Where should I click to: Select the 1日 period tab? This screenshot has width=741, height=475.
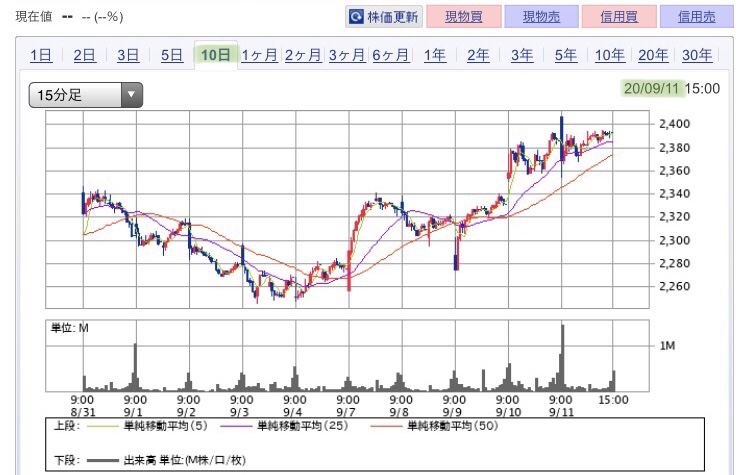point(41,55)
